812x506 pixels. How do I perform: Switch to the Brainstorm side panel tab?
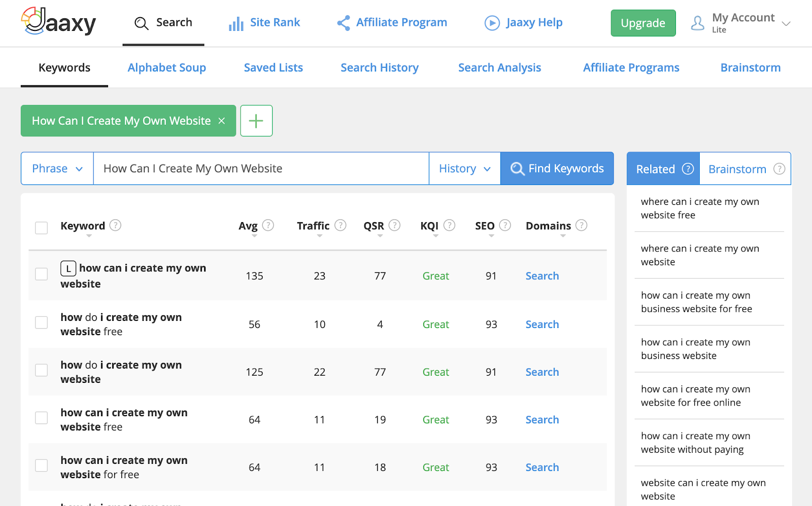coord(745,169)
